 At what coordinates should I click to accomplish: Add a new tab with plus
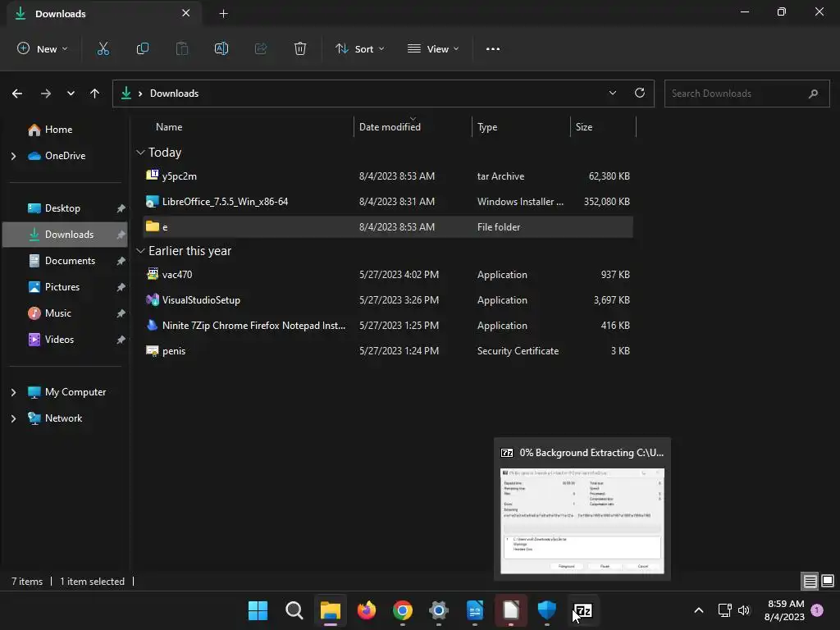click(223, 14)
